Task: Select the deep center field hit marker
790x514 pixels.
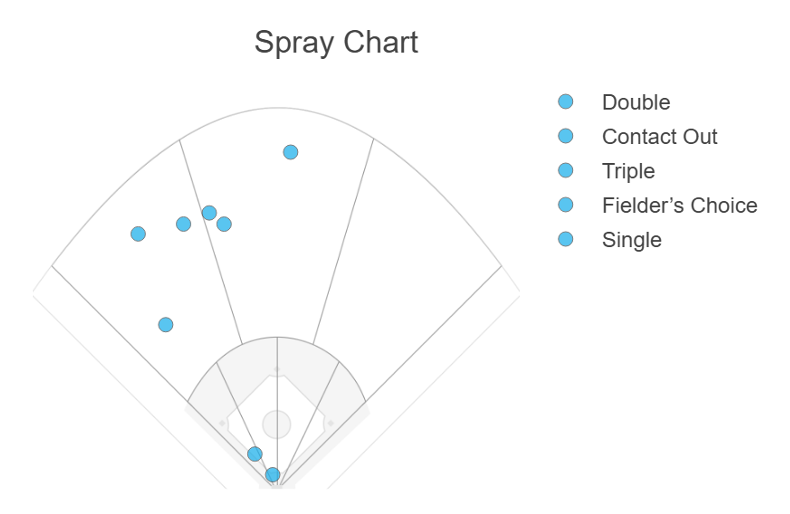Action: [290, 152]
